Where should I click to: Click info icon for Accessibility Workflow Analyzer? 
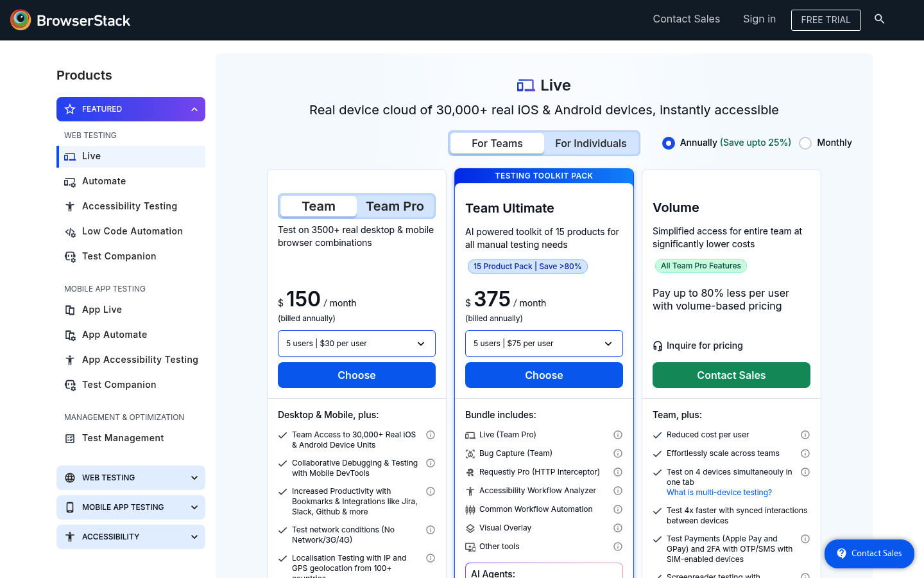pyautogui.click(x=618, y=491)
